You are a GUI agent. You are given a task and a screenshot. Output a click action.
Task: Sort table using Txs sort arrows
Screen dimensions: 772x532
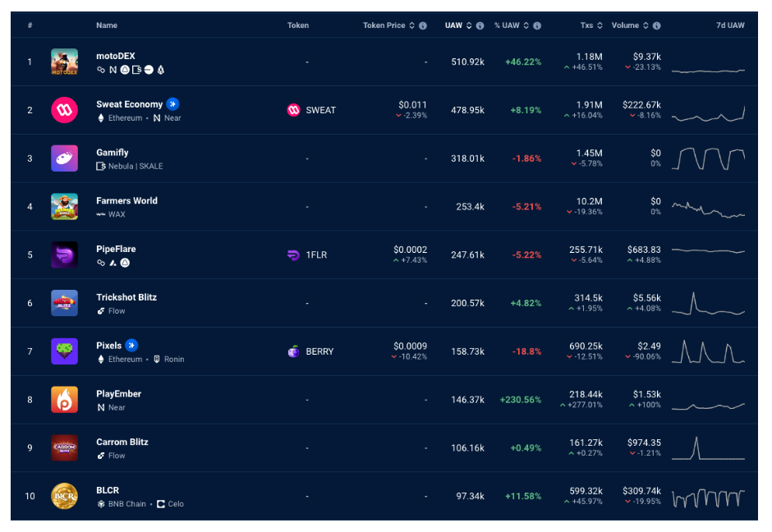point(600,25)
